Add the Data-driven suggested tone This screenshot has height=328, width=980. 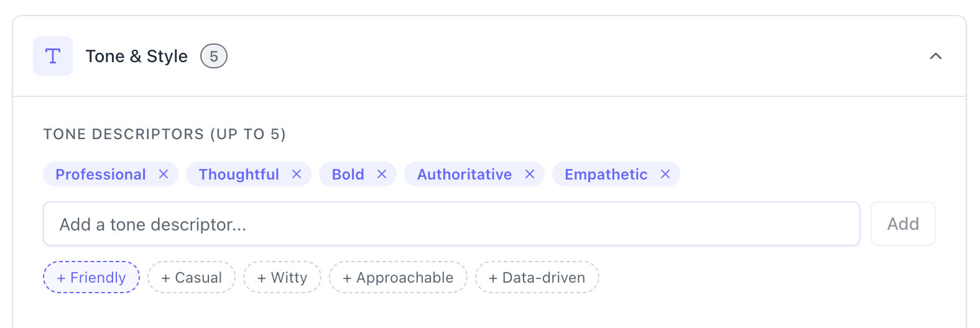click(x=537, y=278)
